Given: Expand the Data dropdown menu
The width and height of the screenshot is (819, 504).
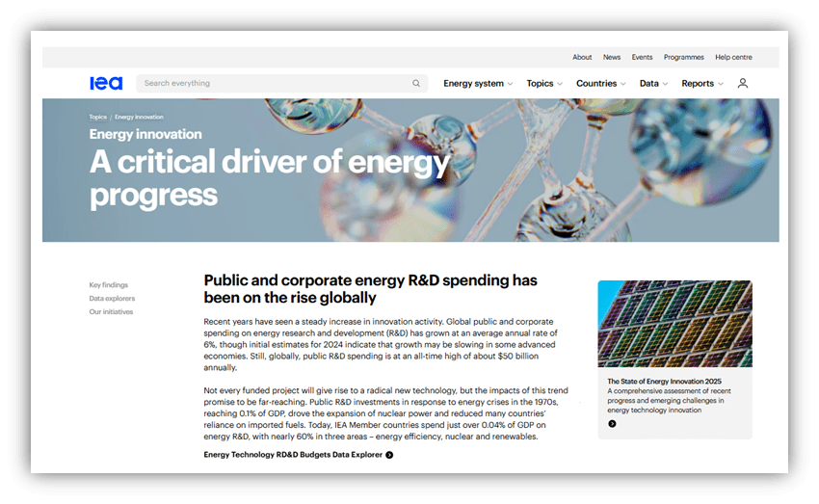Looking at the screenshot, I should tap(653, 84).
